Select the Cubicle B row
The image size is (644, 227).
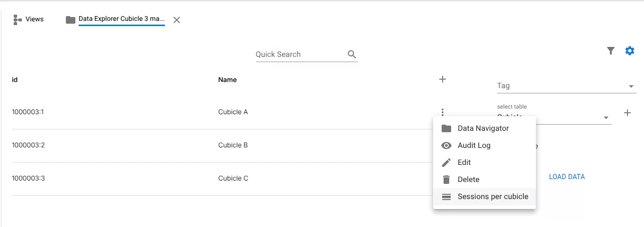(x=233, y=145)
